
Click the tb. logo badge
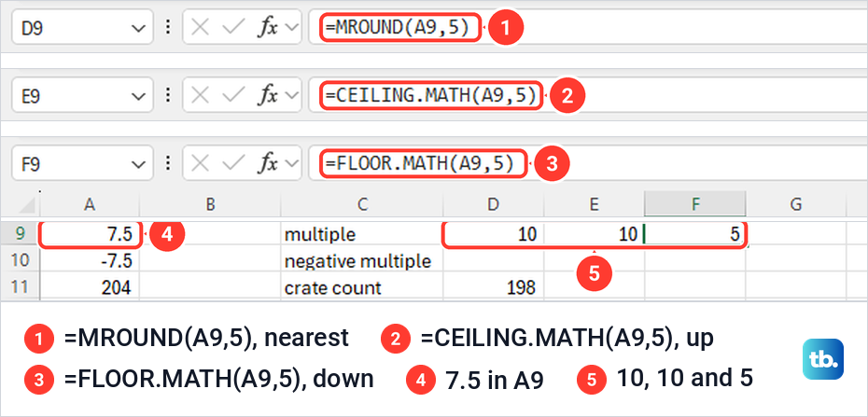(x=822, y=359)
